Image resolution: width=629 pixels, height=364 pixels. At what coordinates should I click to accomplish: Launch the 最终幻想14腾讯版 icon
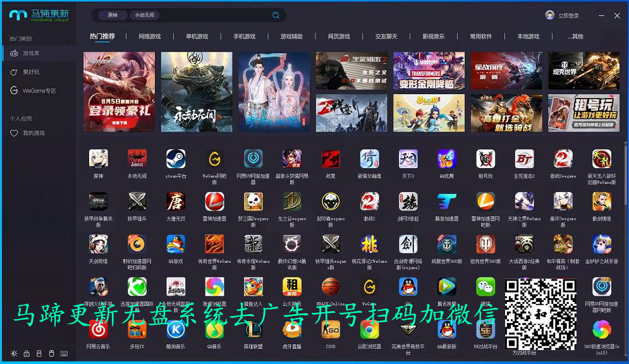(x=291, y=244)
